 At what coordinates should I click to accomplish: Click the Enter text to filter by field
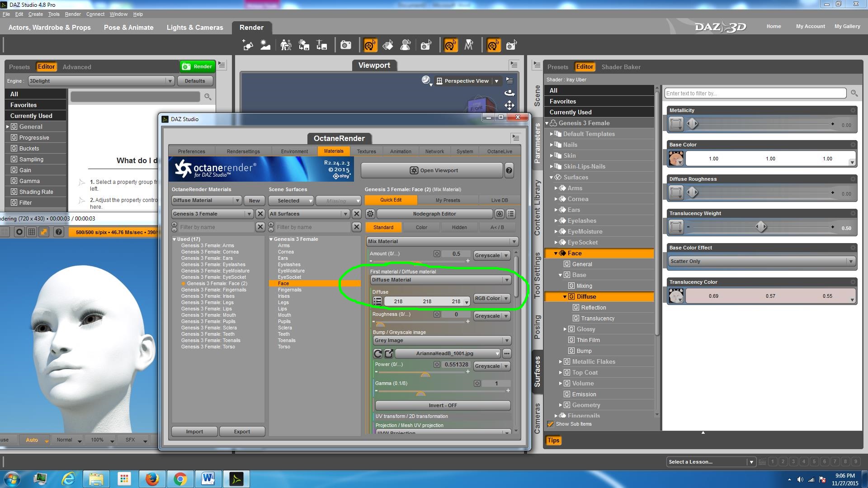[755, 93]
